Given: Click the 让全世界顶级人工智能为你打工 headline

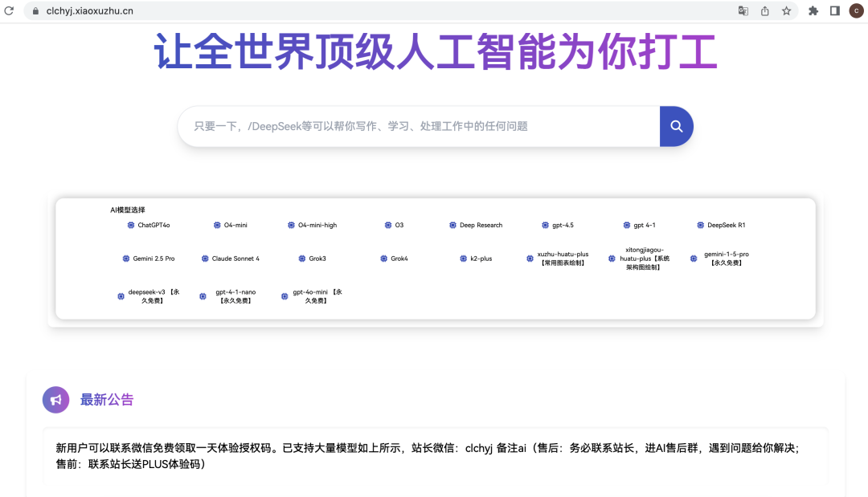Looking at the screenshot, I should pyautogui.click(x=436, y=52).
